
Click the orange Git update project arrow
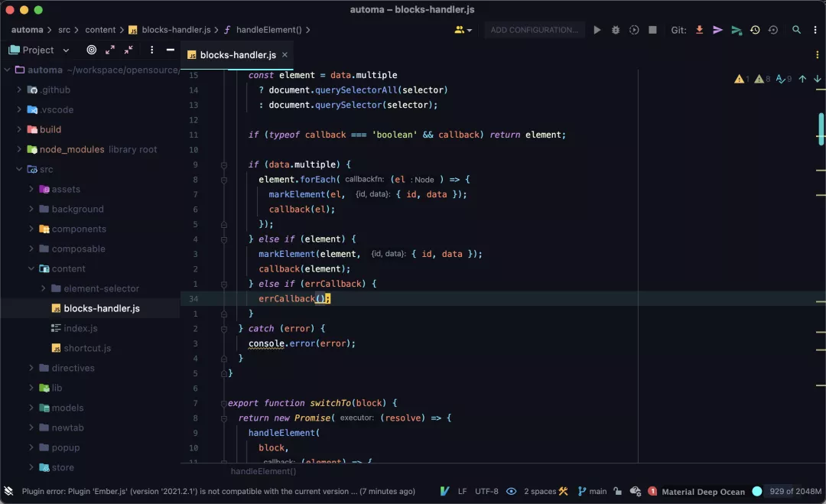pyautogui.click(x=700, y=30)
